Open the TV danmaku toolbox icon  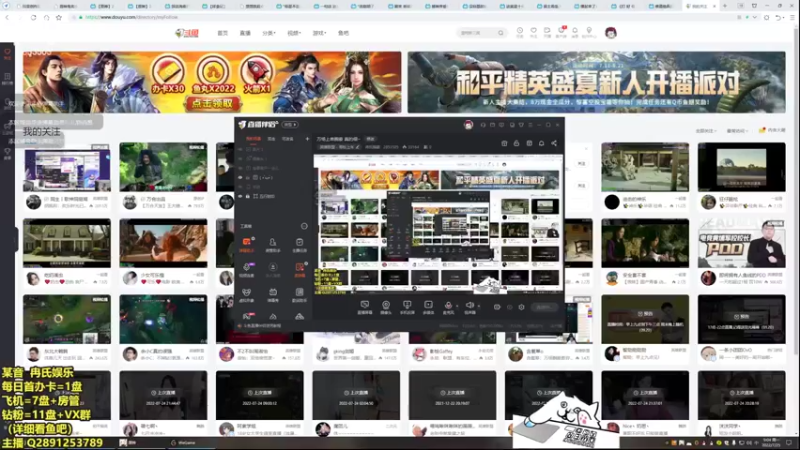coord(273,293)
